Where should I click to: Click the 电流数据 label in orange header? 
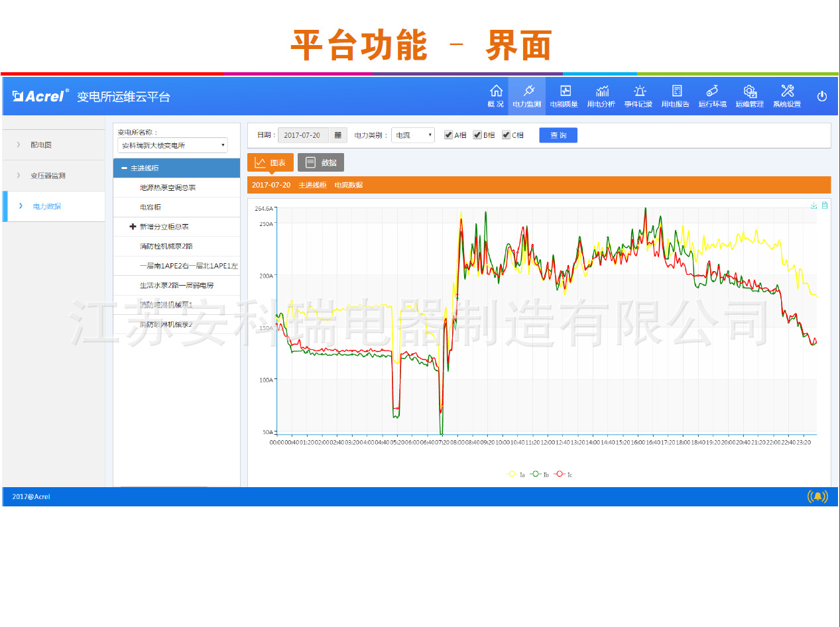click(349, 185)
